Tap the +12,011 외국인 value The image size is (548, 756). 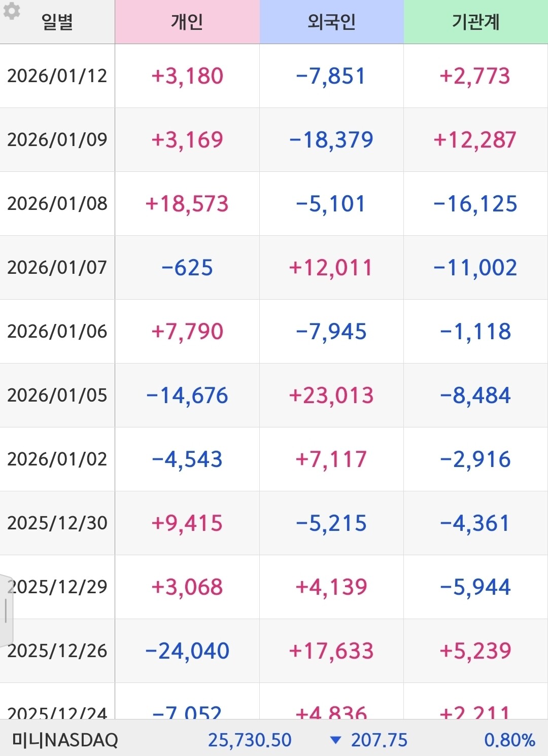pyautogui.click(x=331, y=268)
